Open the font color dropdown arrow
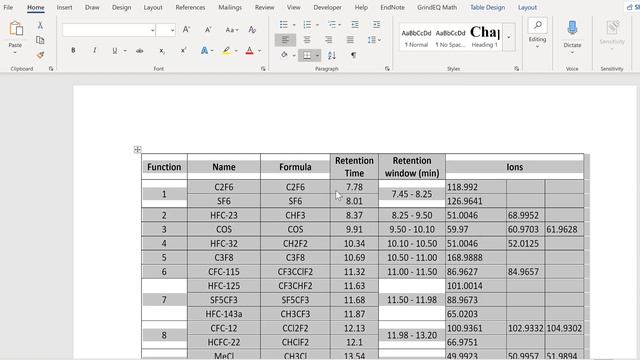Screen dimensions: 640x360 coord(259,51)
